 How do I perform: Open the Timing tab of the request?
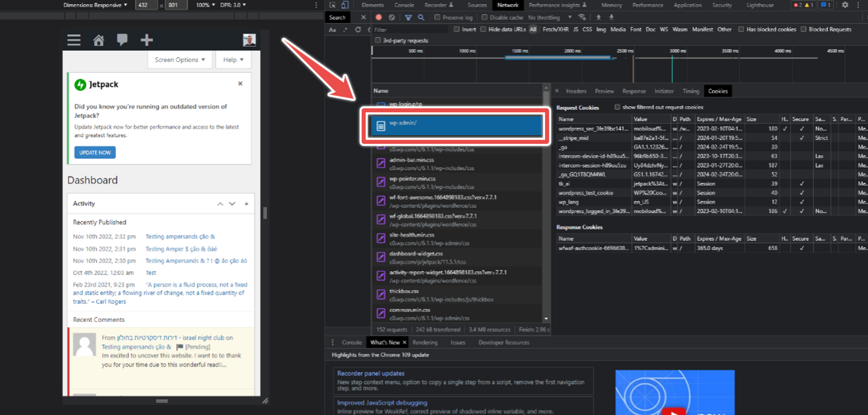pos(690,91)
